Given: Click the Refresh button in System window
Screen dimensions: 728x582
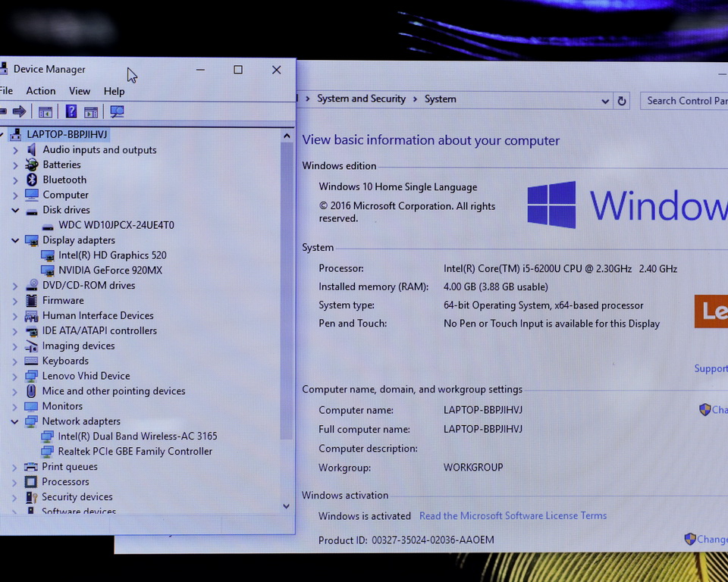Looking at the screenshot, I should [622, 101].
